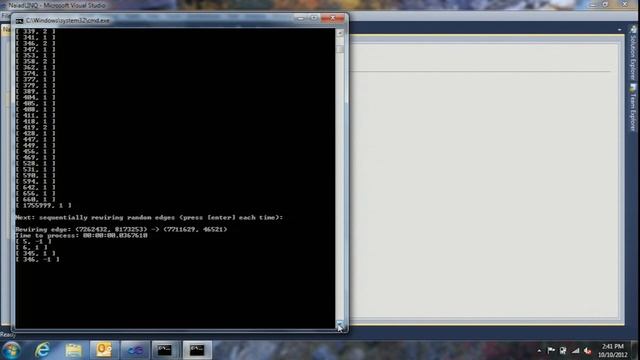
Task: Open Windows Explorer folder icon on taskbar
Action: 73,350
